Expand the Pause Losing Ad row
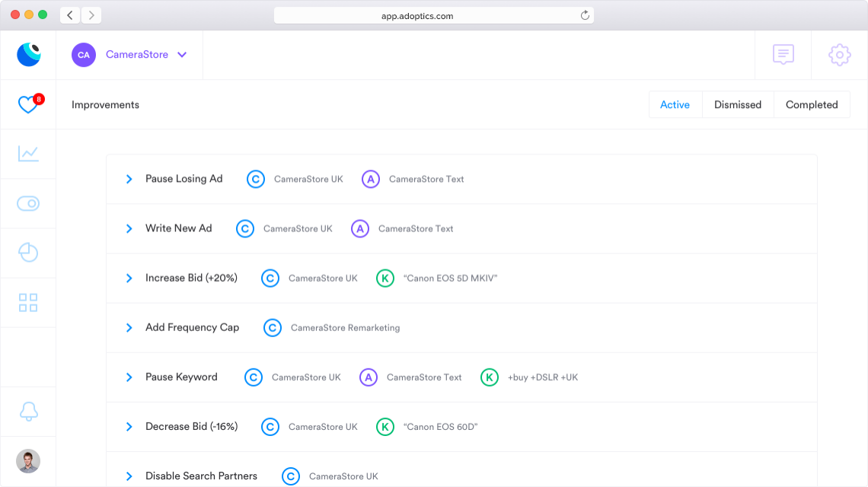This screenshot has height=487, width=868. tap(129, 180)
